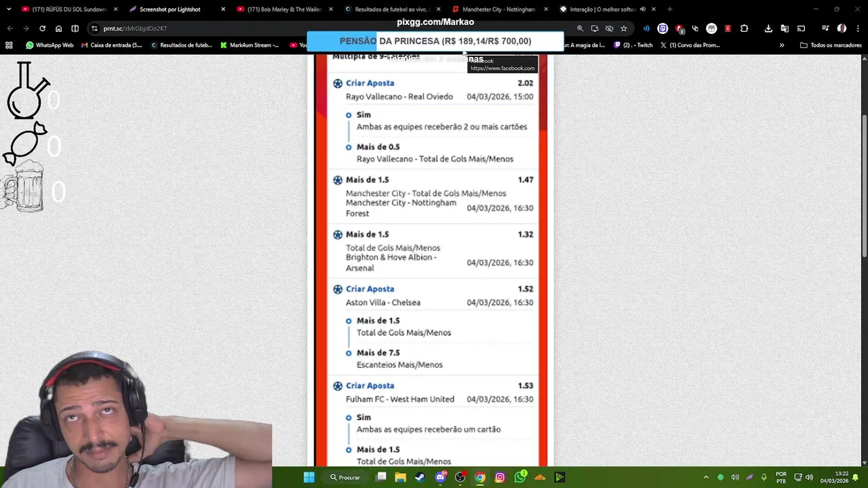Open the Extensions puzzle icon

[744, 28]
